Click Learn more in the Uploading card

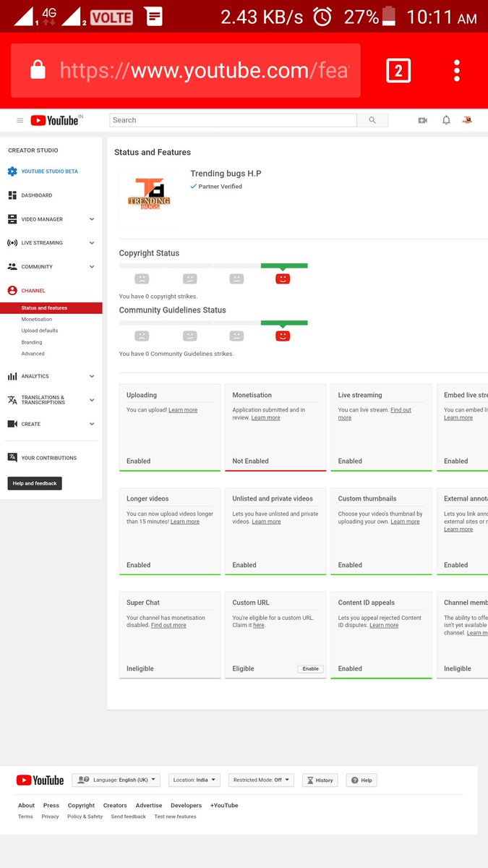183,410
